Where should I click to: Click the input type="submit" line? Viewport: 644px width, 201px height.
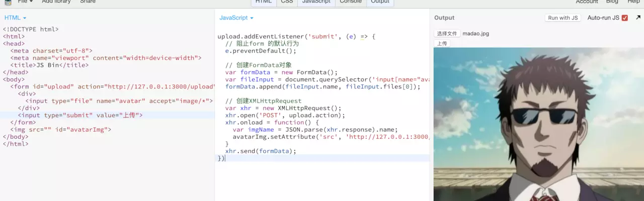pyautogui.click(x=80, y=115)
